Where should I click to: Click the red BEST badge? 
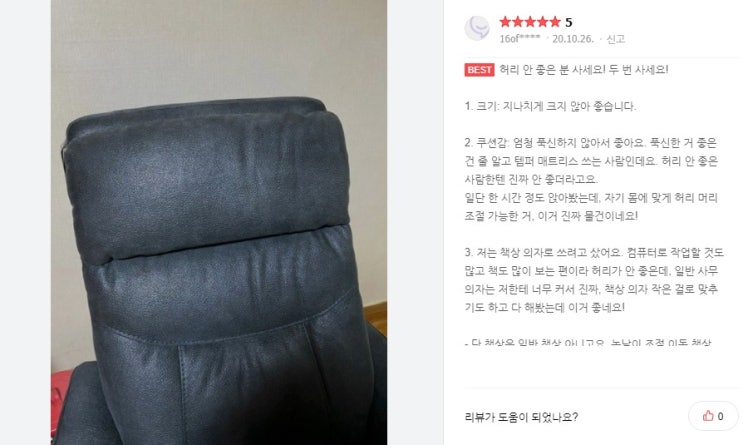pyautogui.click(x=479, y=70)
